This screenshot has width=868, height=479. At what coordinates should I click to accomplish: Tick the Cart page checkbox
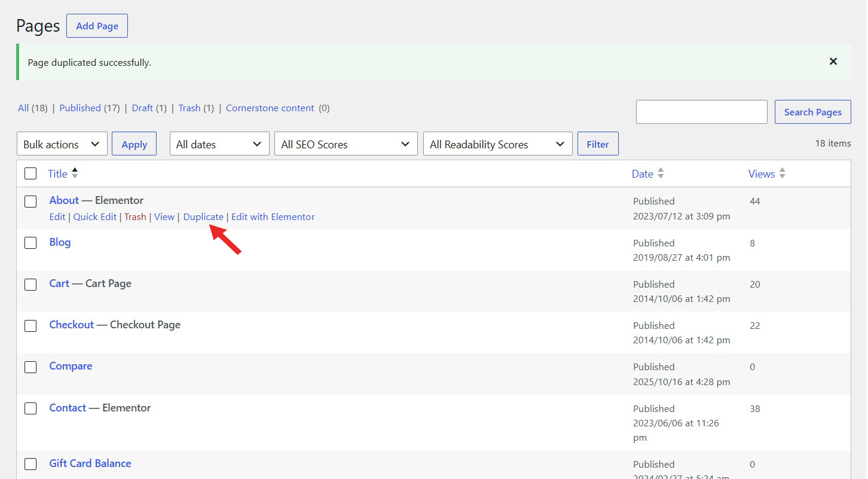30,285
